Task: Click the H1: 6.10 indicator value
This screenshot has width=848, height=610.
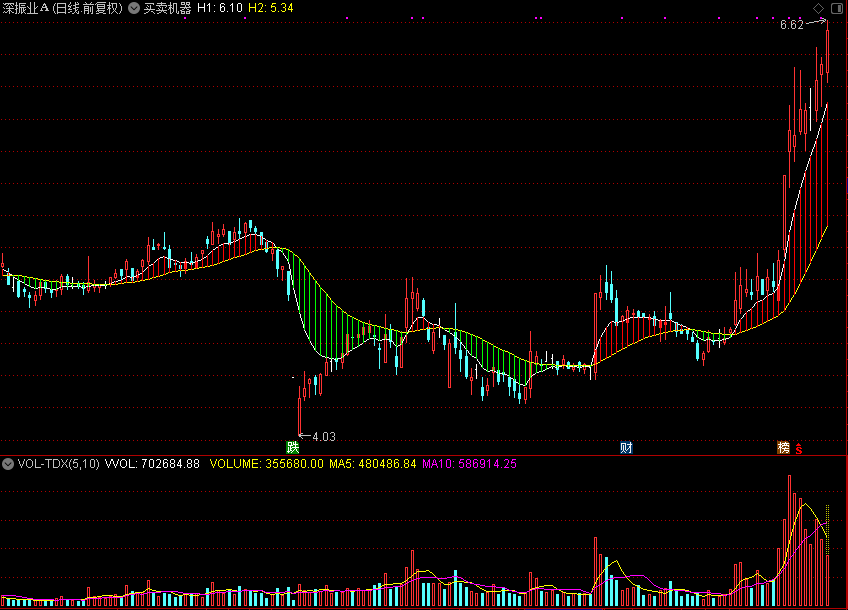Action: tap(220, 8)
